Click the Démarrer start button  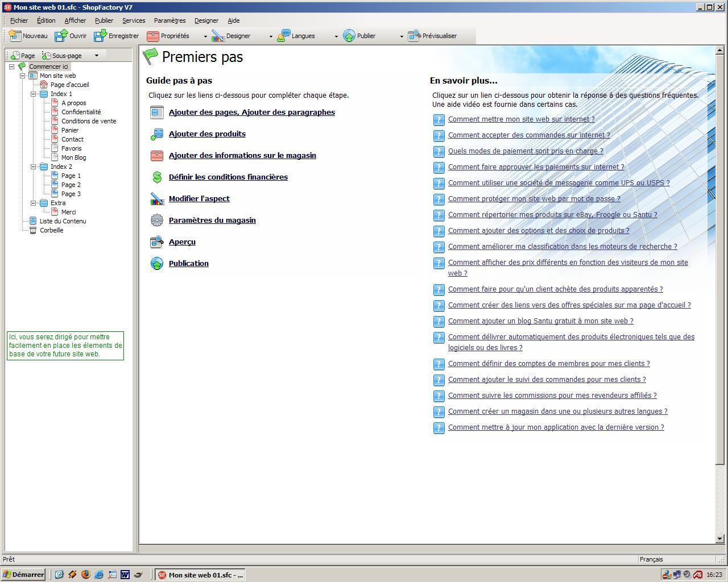pyautogui.click(x=23, y=575)
